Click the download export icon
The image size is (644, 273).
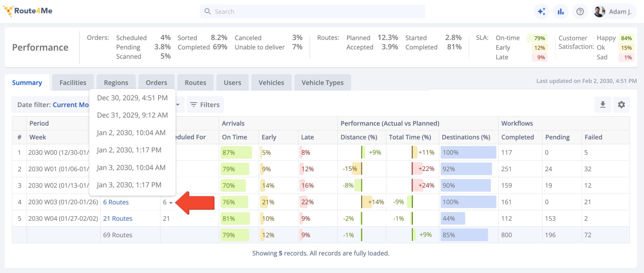coord(603,105)
